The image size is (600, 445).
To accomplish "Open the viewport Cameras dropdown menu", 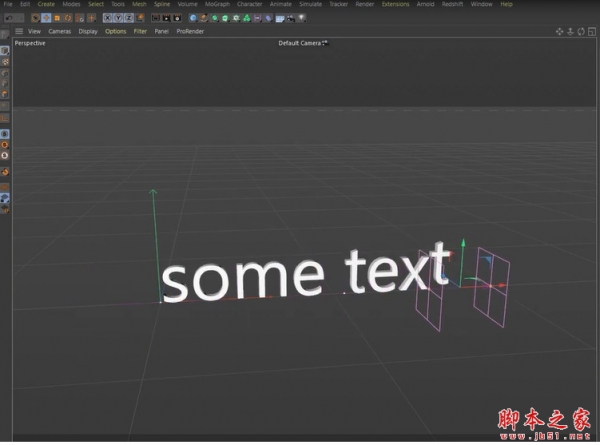I will 60,31.
